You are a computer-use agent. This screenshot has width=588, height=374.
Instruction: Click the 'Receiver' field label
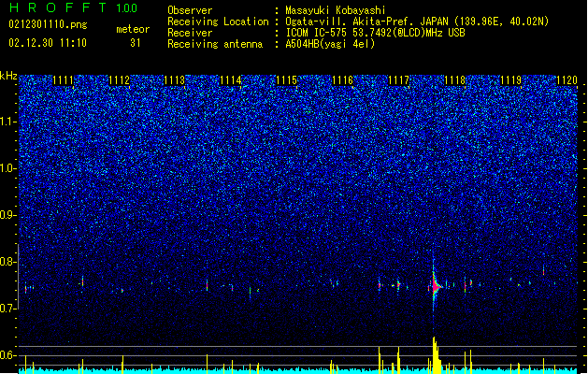190,33
